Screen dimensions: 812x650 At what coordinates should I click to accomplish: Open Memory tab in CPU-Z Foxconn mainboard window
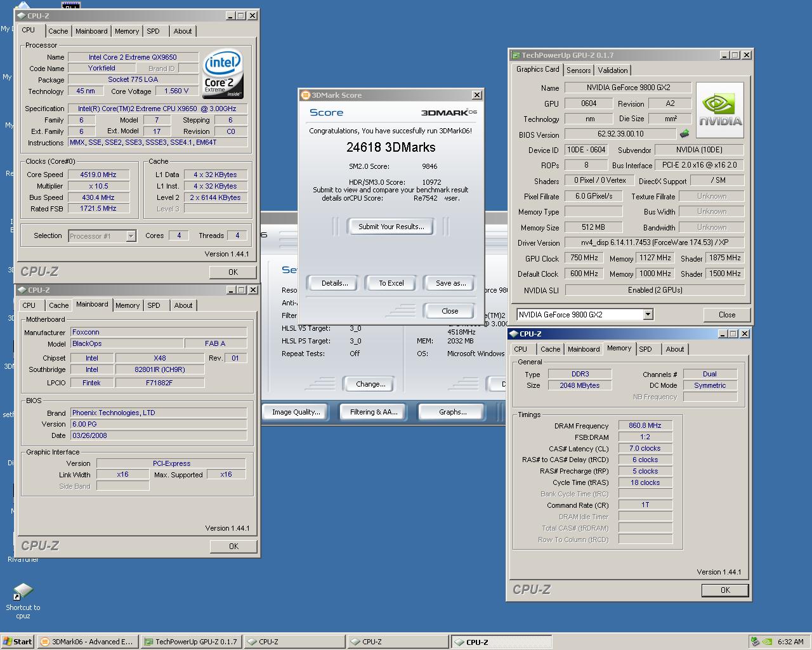[128, 305]
